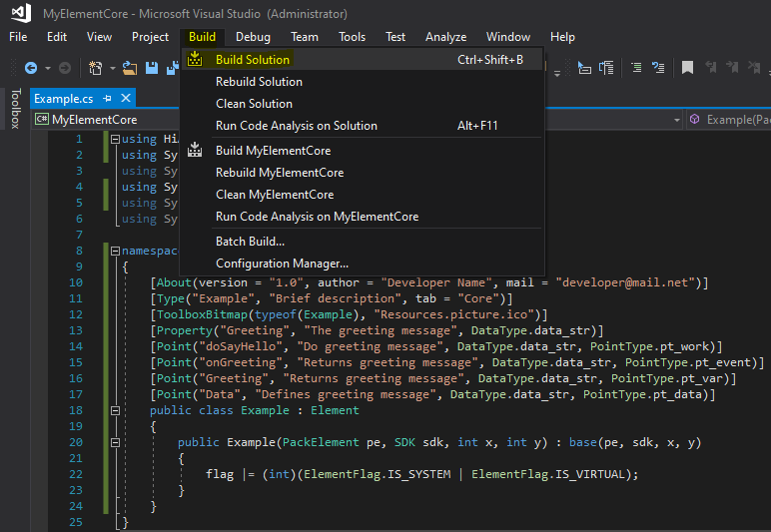Open Configuration Manager from the menu
Screen dimensions: 771x532
(282, 264)
